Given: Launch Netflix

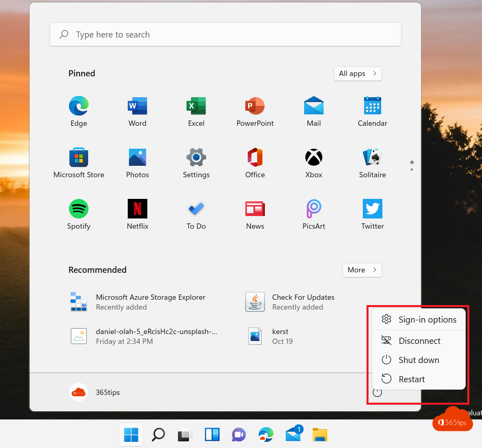Looking at the screenshot, I should (x=138, y=214).
